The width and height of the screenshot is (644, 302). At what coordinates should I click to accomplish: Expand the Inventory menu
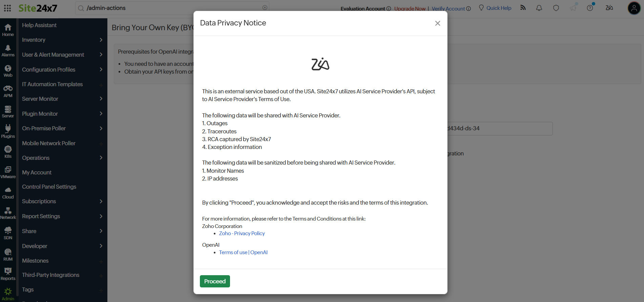coord(33,40)
